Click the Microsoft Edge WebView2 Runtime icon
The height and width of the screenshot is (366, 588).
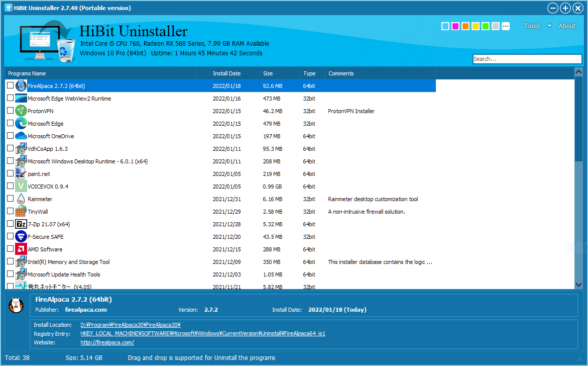coord(21,99)
